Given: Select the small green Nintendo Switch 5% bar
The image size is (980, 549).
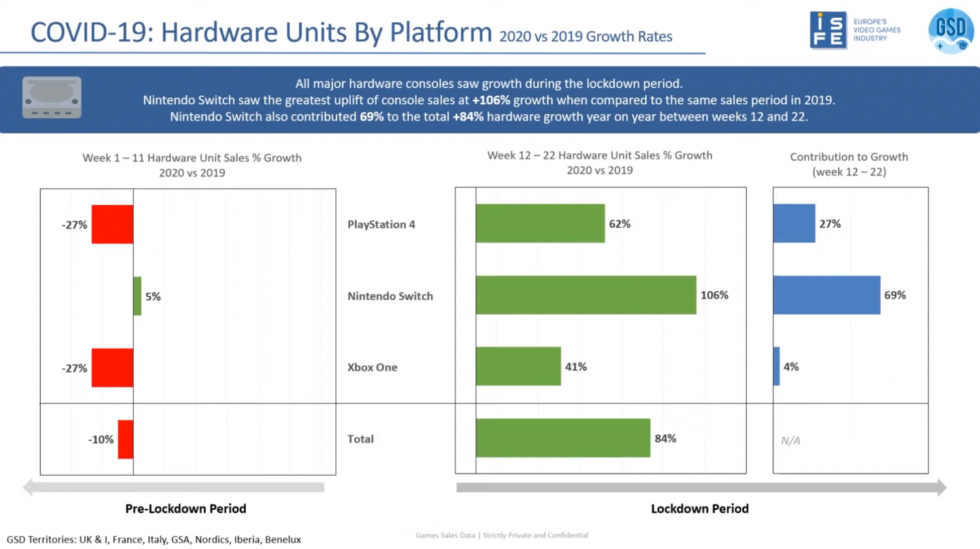Looking at the screenshot, I should click(137, 296).
